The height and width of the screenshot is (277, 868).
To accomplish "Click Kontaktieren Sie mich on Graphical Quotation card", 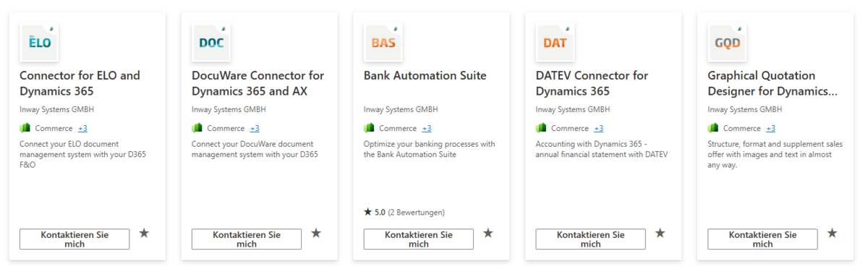I will (x=763, y=239).
